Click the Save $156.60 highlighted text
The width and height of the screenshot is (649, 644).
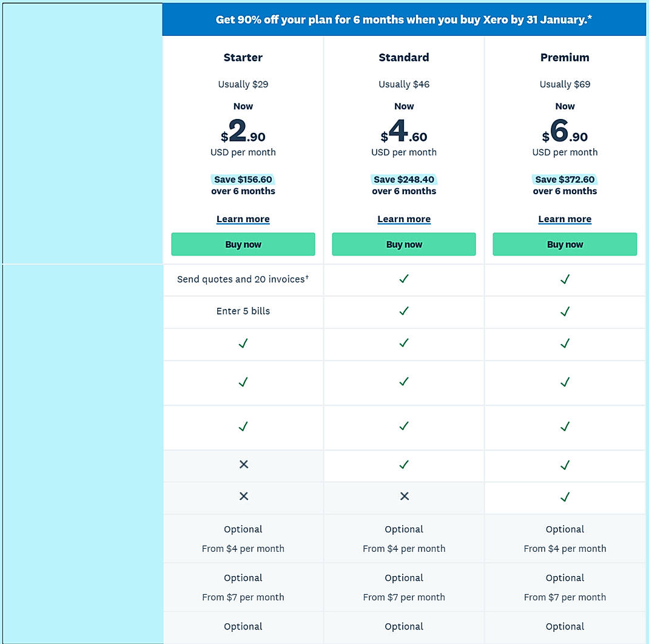tap(243, 180)
